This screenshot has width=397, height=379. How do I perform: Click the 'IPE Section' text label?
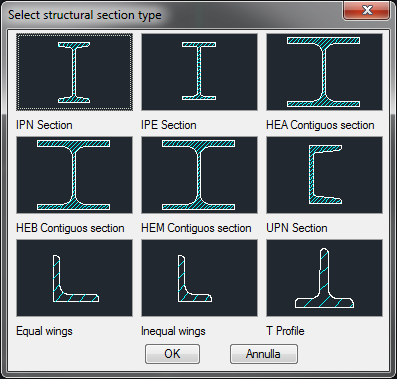(x=169, y=125)
